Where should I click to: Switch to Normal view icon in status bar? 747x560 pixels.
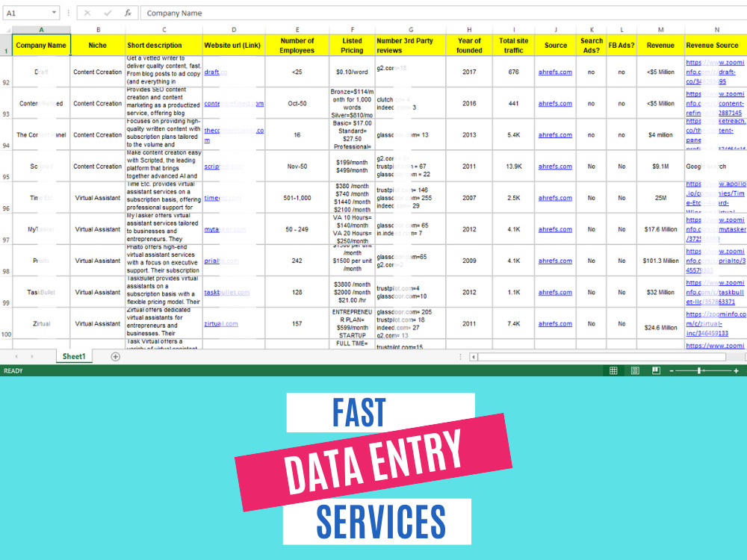pyautogui.click(x=613, y=370)
